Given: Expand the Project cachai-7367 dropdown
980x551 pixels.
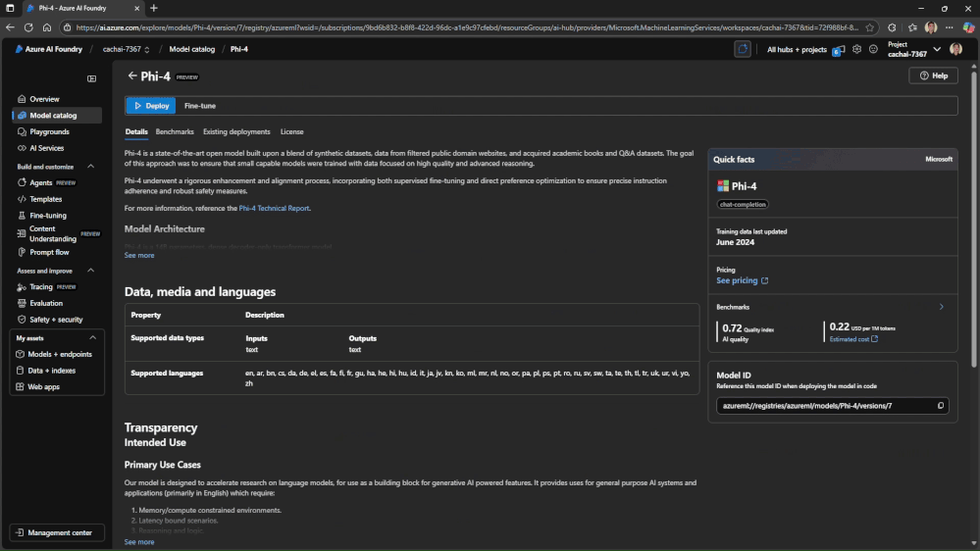Looking at the screenshot, I should pos(936,49).
